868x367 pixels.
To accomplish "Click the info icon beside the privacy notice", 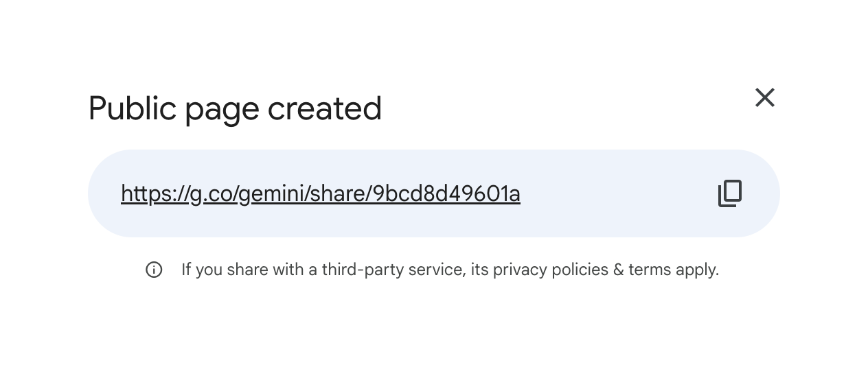I will [x=154, y=270].
